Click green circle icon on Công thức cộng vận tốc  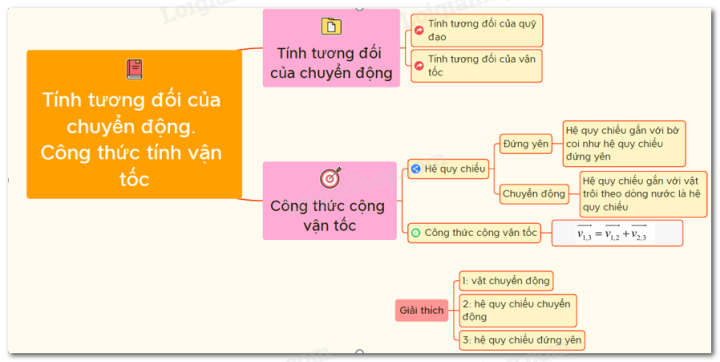pos(416,233)
